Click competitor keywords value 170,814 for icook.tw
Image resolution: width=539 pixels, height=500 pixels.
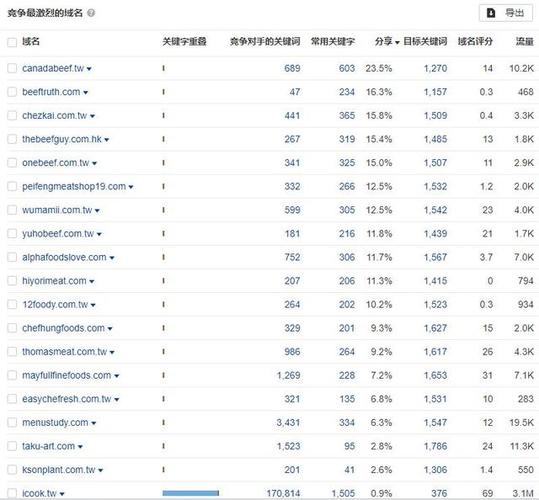[283, 493]
